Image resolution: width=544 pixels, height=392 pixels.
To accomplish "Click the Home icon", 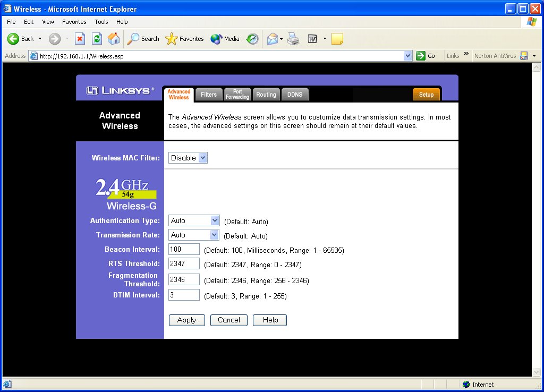I will (113, 38).
